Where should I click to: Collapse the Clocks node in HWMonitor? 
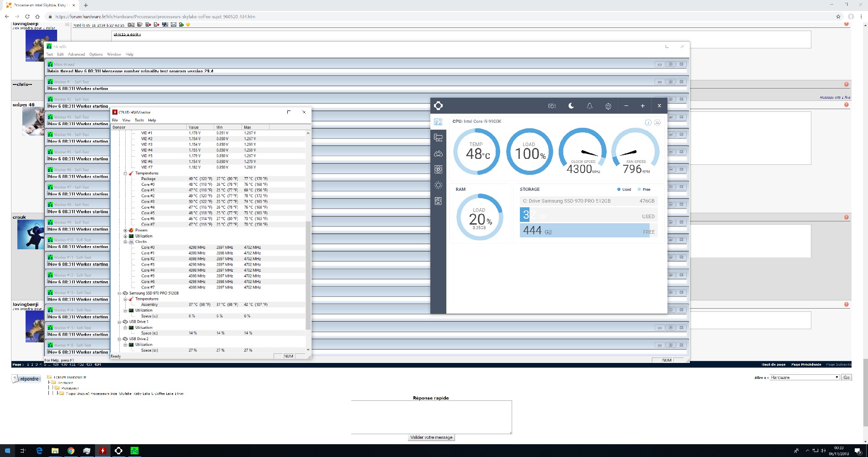125,242
